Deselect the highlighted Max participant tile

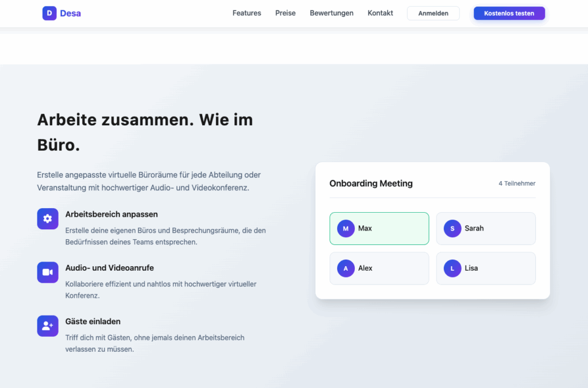tap(379, 228)
